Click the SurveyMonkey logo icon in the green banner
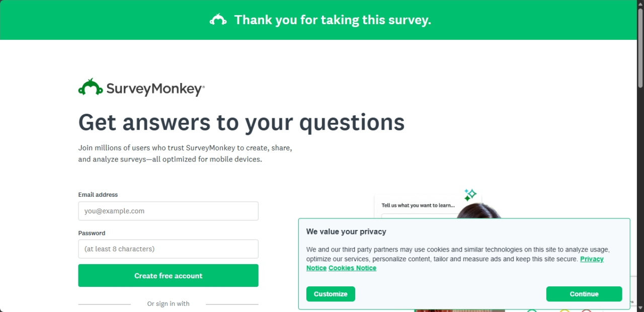The width and height of the screenshot is (644, 312). (x=218, y=20)
